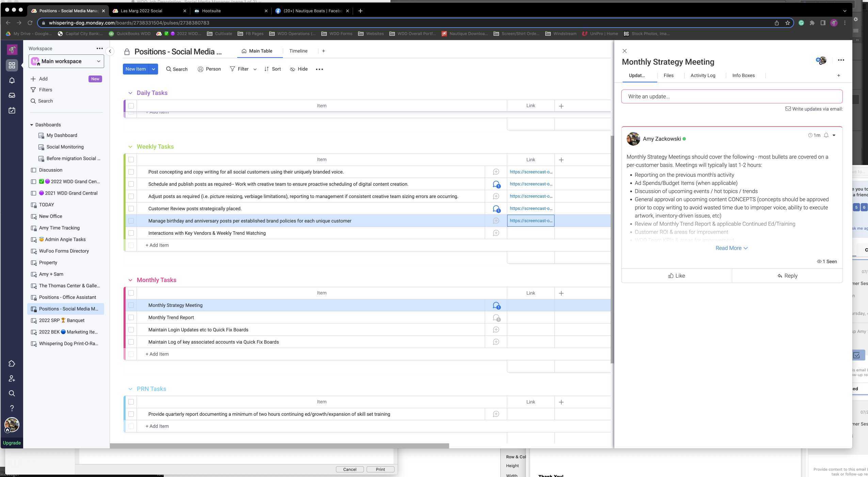868x477 pixels.
Task: Like Amy Zackowski's update
Action: 676,276
